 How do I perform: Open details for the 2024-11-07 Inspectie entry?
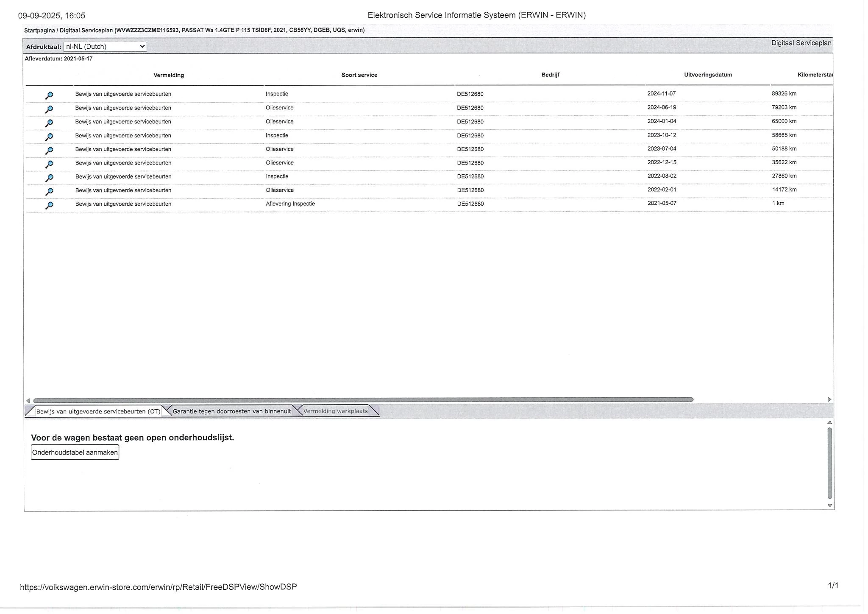(49, 95)
